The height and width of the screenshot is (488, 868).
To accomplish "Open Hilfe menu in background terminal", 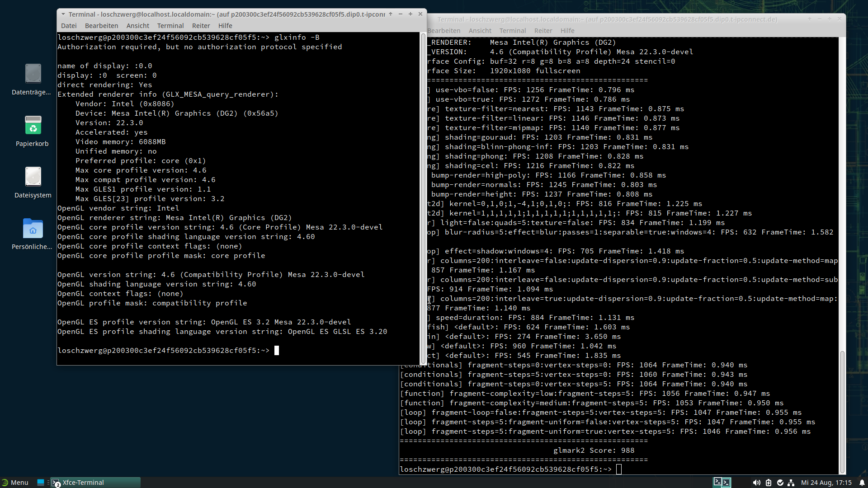I will tap(567, 31).
